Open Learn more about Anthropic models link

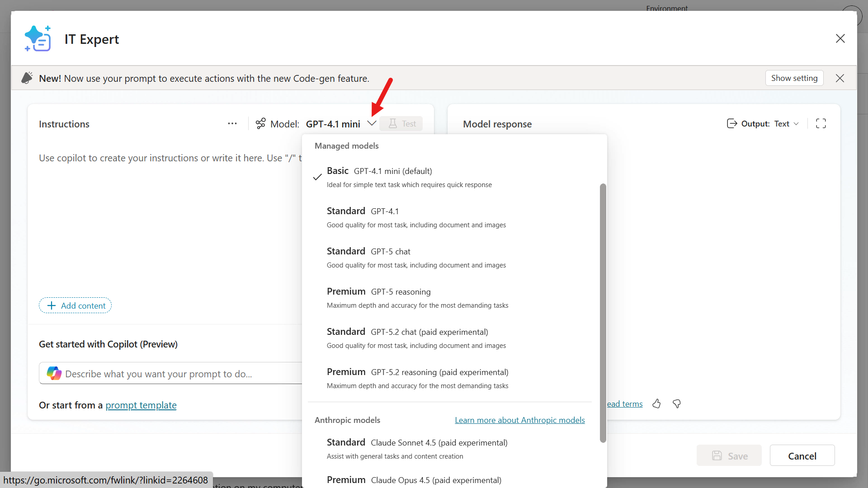pyautogui.click(x=519, y=420)
